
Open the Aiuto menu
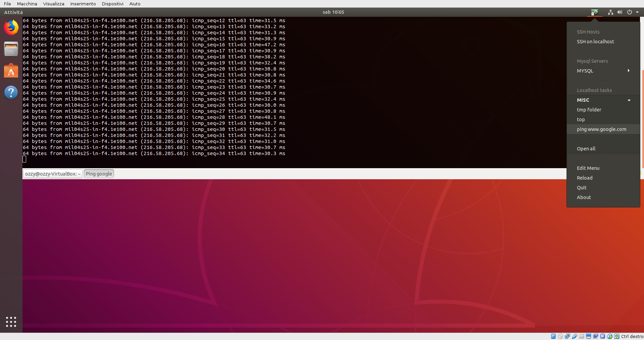pos(135,4)
